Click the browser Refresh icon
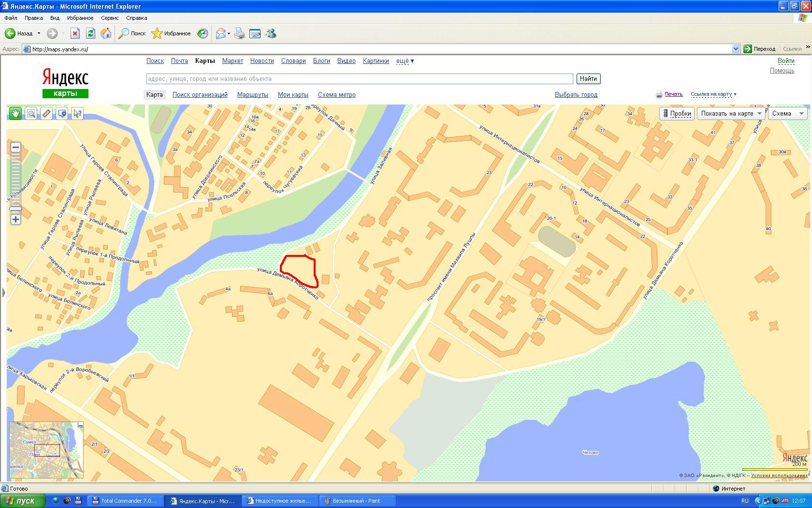This screenshot has width=812, height=508. coord(90,33)
